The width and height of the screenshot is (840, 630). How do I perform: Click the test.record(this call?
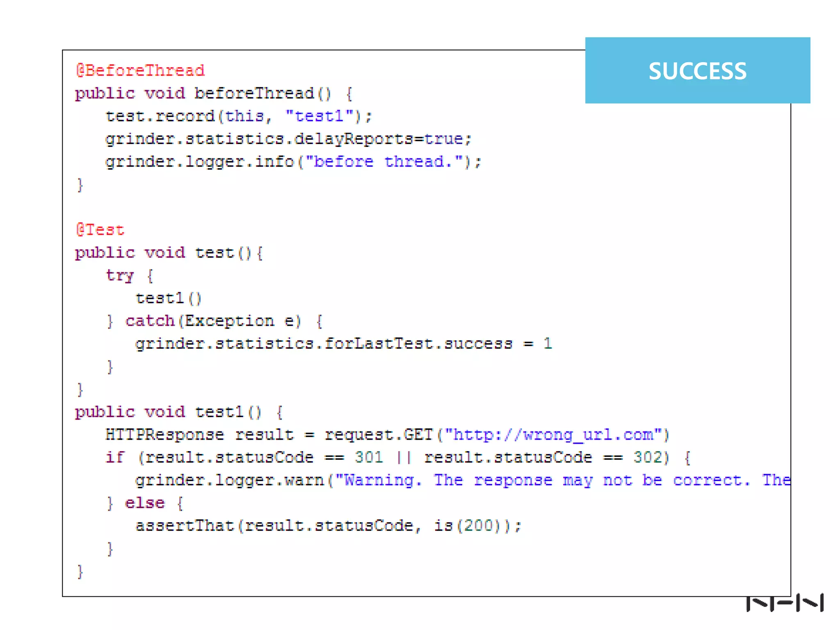[x=185, y=116]
